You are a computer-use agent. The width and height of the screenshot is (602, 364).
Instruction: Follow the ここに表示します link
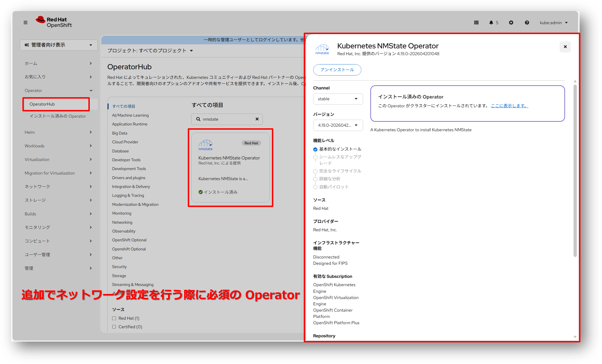pyautogui.click(x=509, y=106)
